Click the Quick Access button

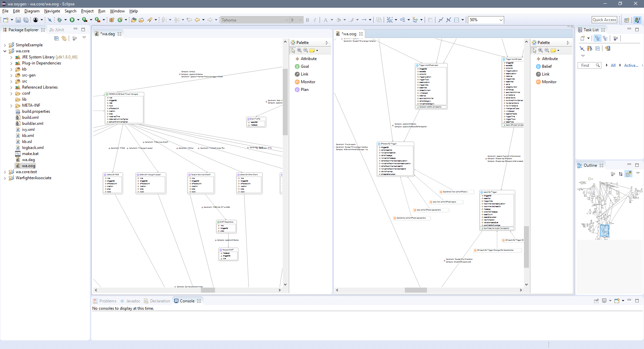(x=604, y=20)
